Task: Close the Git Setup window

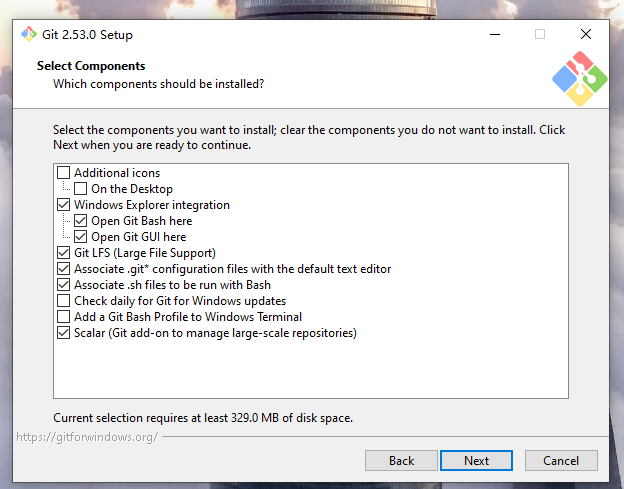Action: click(x=586, y=34)
